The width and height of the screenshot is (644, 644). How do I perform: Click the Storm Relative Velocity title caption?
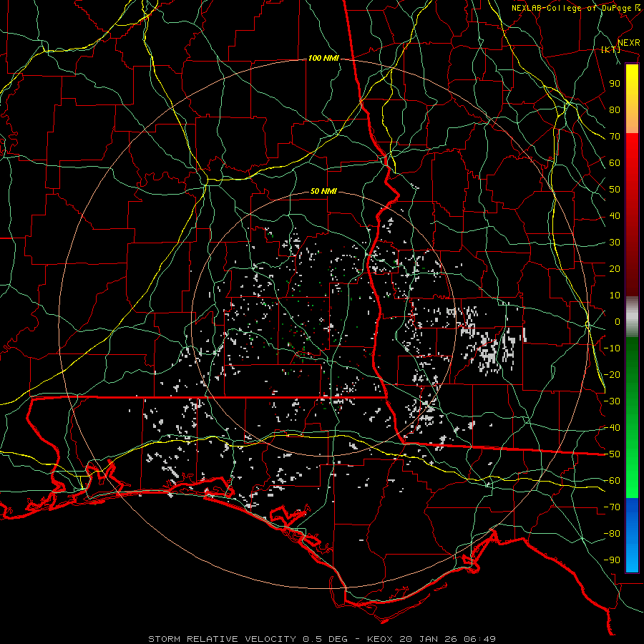(x=321, y=639)
